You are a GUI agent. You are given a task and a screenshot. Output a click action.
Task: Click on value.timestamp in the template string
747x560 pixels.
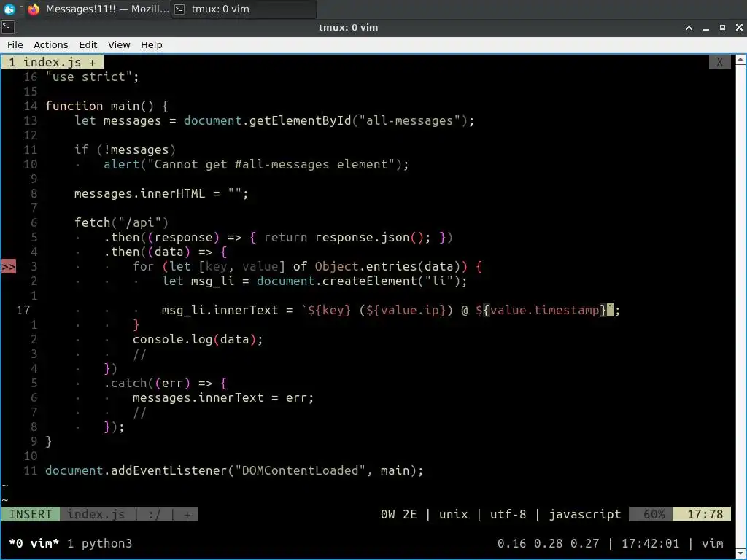545,310
